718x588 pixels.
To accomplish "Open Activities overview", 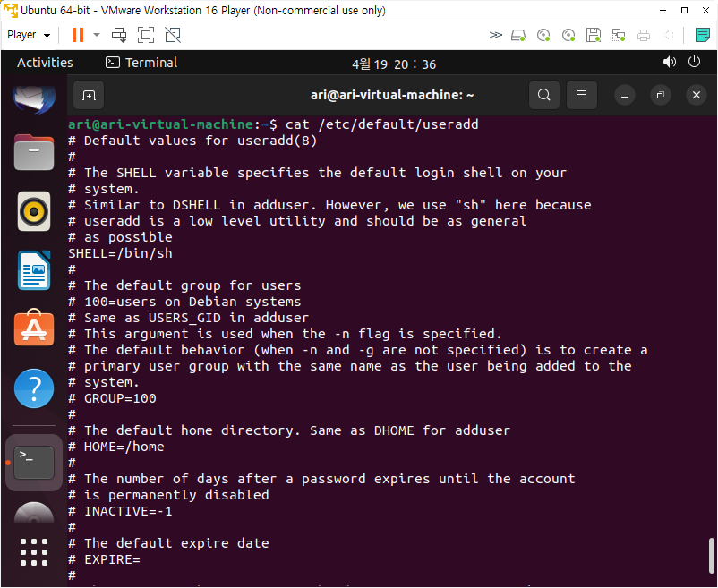I will click(45, 63).
